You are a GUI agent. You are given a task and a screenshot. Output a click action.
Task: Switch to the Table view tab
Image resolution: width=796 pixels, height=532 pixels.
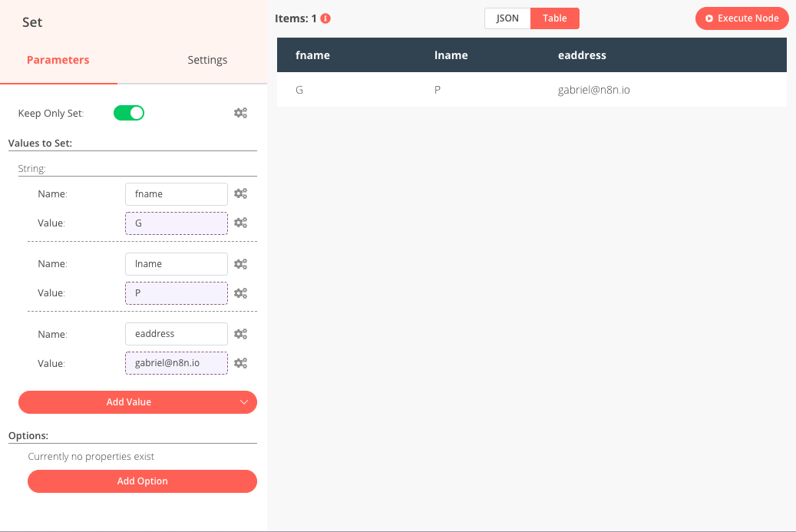tap(554, 18)
